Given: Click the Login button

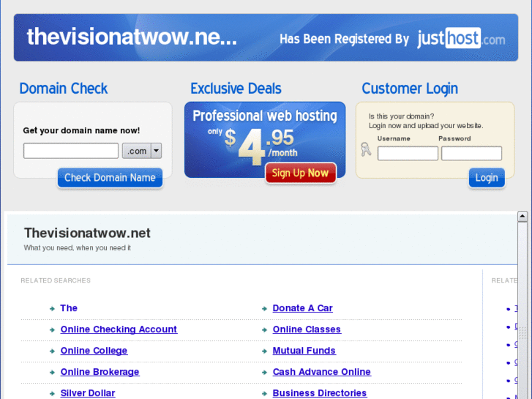Looking at the screenshot, I should pos(487,178).
